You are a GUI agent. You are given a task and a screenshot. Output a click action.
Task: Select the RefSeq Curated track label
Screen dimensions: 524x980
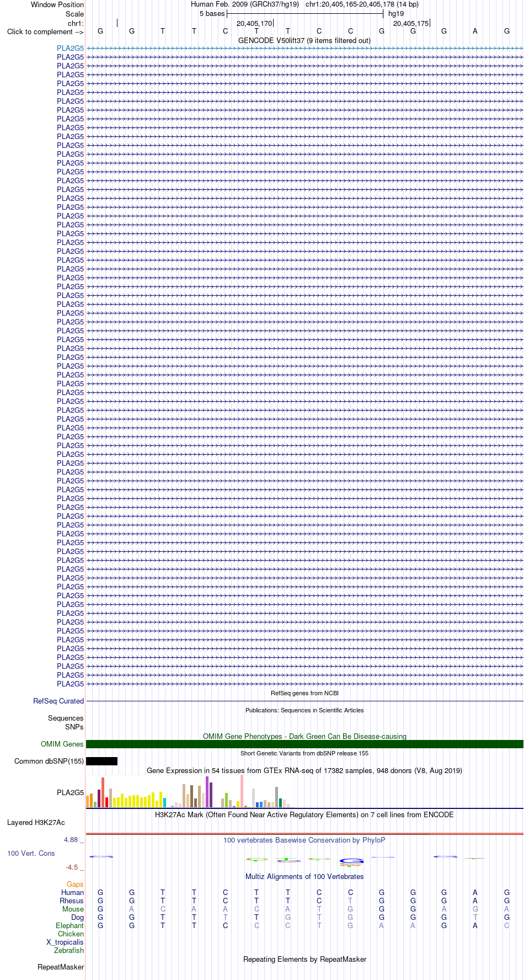pyautogui.click(x=58, y=701)
